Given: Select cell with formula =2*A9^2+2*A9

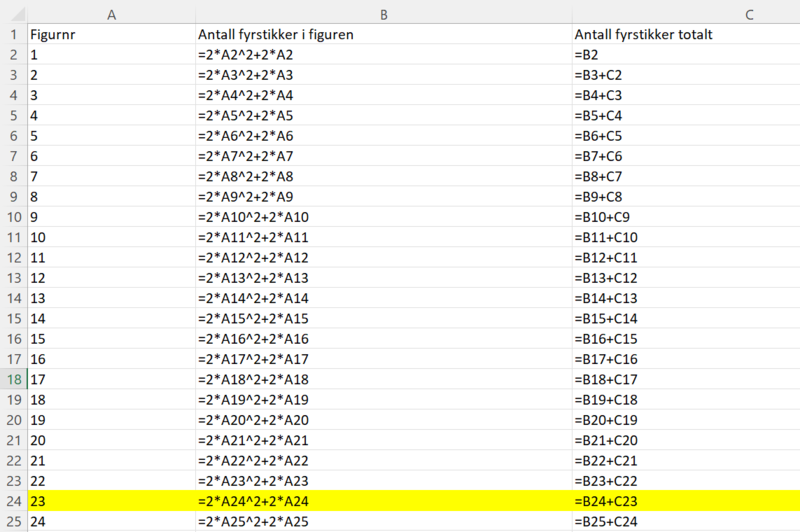Looking at the screenshot, I should tap(384, 196).
